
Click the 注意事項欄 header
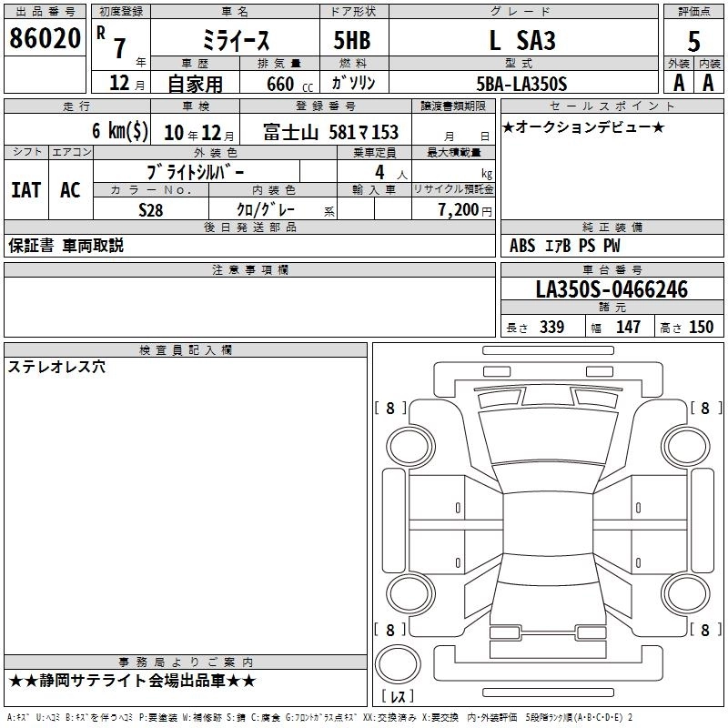[249, 269]
